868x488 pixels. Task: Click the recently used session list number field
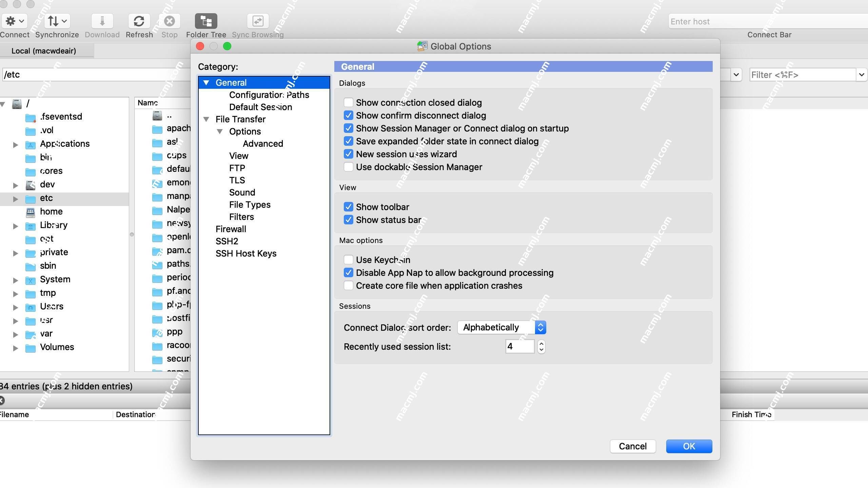[520, 346]
